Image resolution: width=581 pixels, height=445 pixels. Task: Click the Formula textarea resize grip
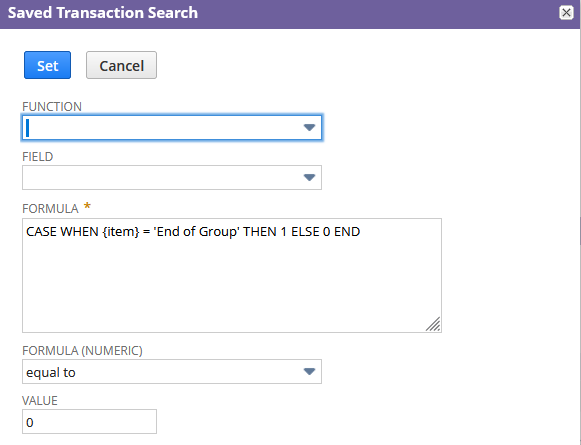433,324
